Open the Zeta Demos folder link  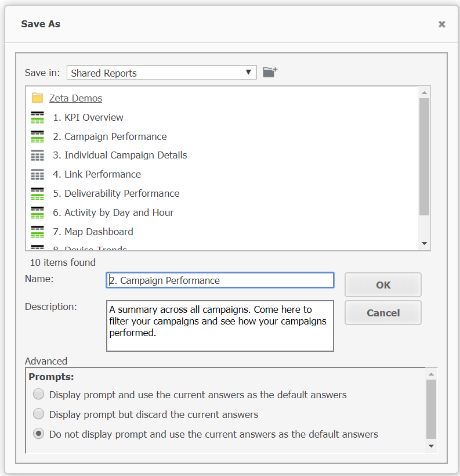click(x=75, y=98)
